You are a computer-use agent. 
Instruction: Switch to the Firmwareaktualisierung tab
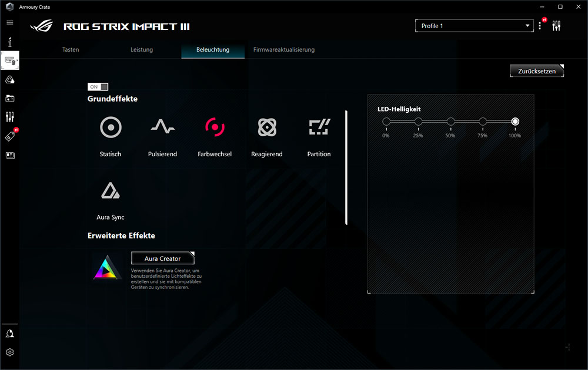(x=284, y=49)
